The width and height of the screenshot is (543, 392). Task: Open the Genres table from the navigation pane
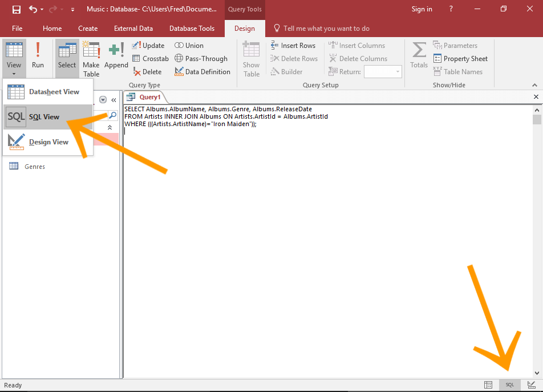coord(35,166)
